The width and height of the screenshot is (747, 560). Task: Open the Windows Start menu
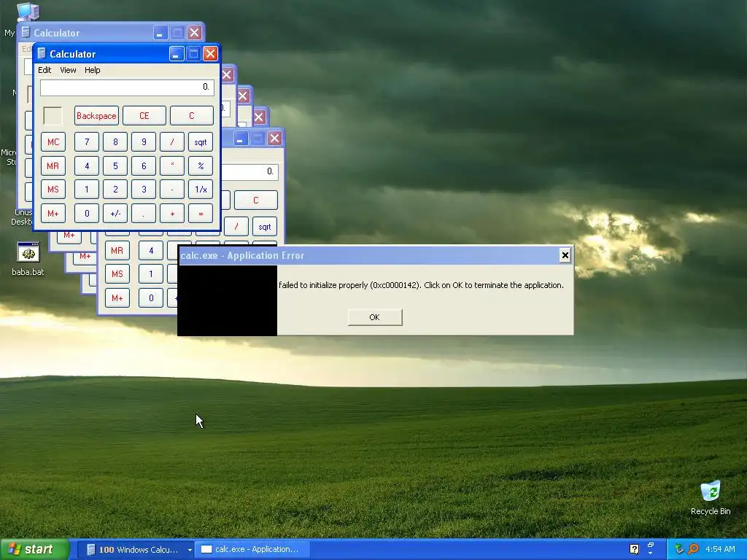point(34,549)
